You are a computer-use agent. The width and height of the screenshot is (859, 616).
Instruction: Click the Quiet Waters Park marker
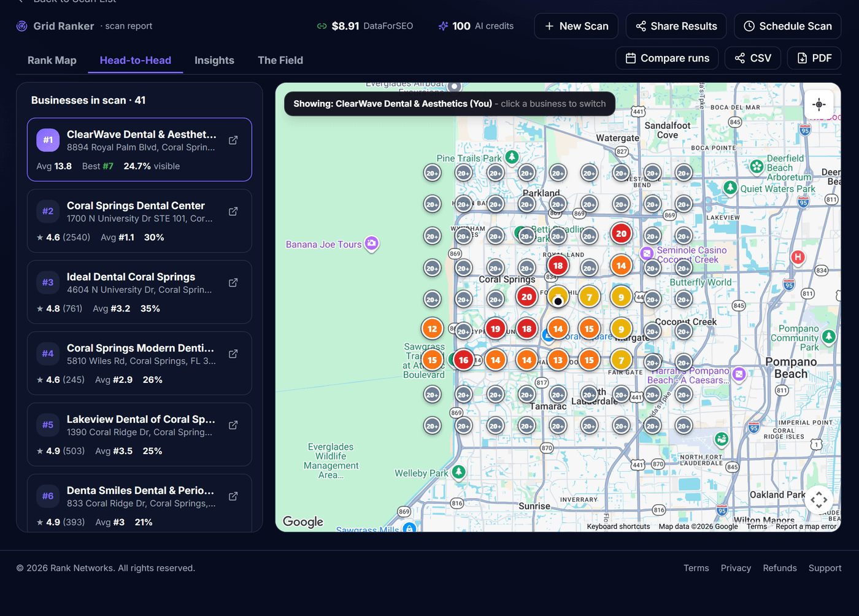[730, 187]
